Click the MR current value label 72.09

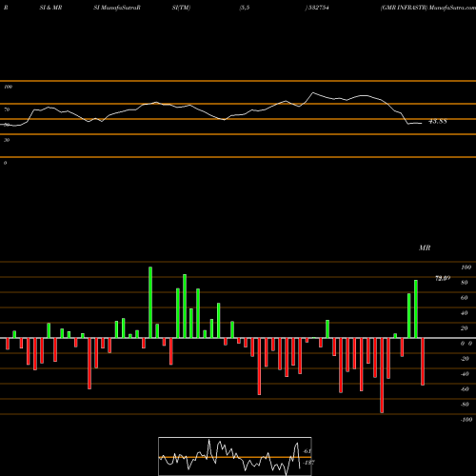click(x=443, y=278)
